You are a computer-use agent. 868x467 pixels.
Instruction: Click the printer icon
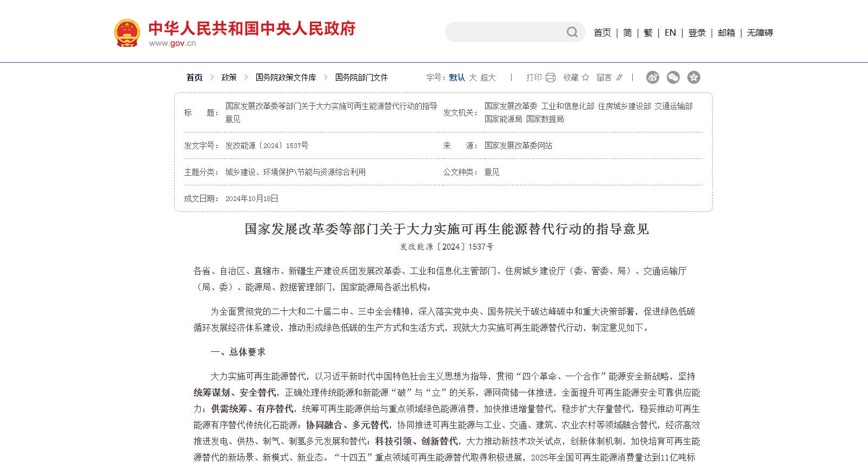point(551,78)
